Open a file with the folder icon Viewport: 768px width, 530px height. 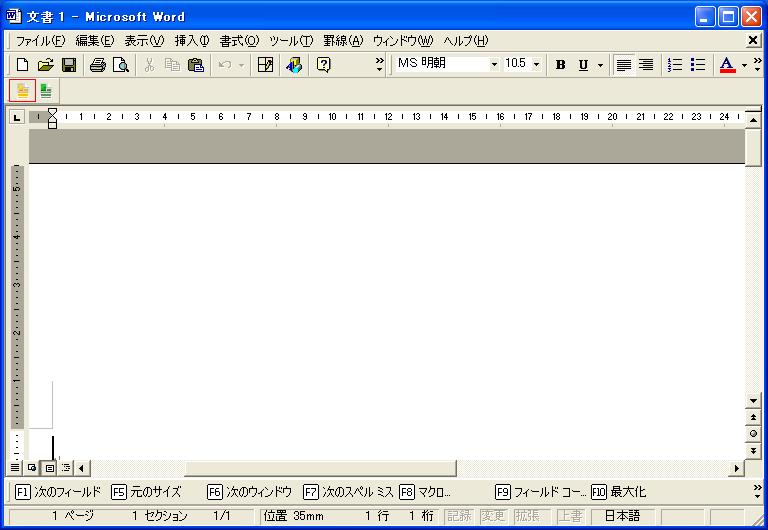click(x=46, y=65)
